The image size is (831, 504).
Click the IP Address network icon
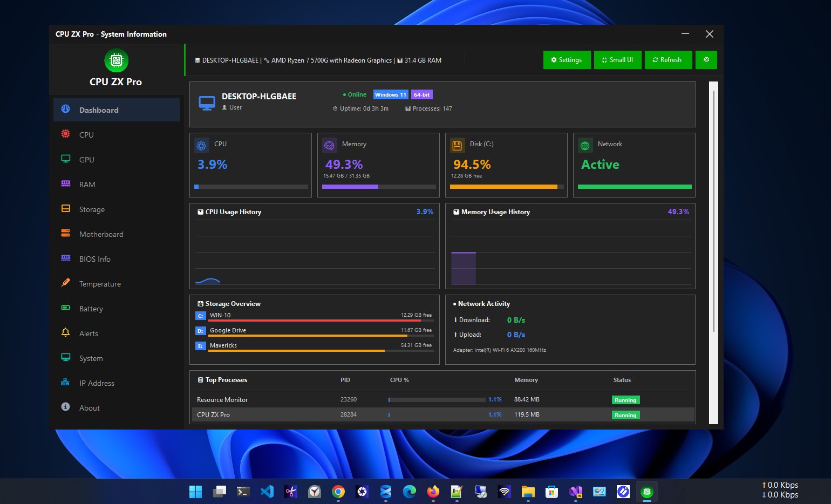coord(66,382)
